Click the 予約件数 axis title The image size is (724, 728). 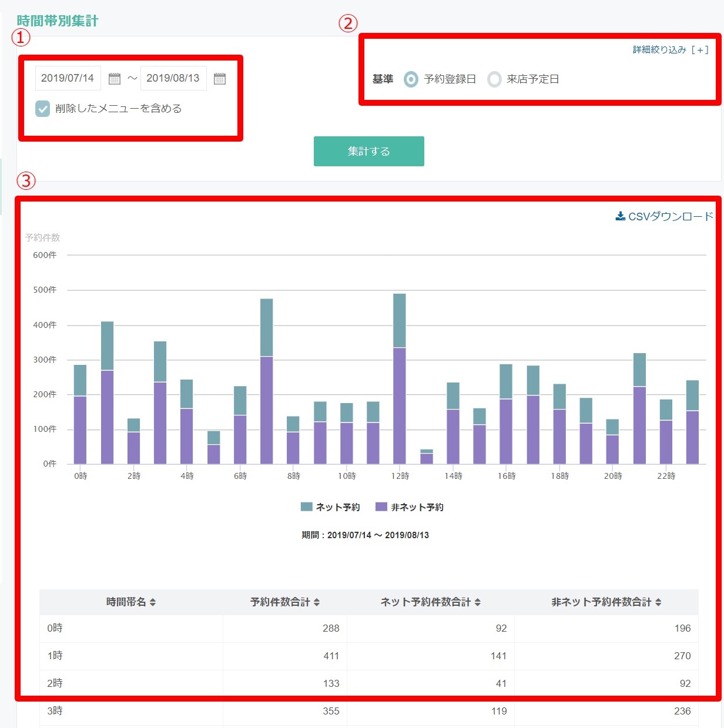42,237
